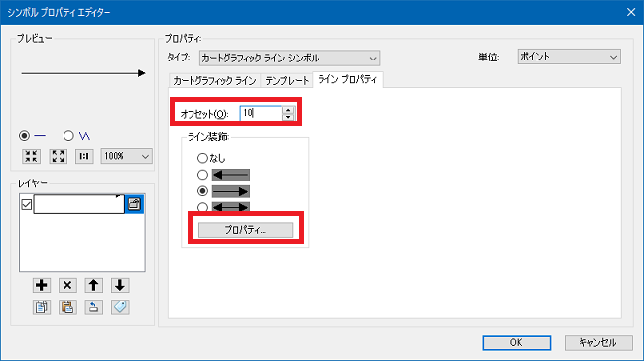Viewport: 644px width, 361px height.
Task: Select the line layer thumbnail
Action: point(78,204)
